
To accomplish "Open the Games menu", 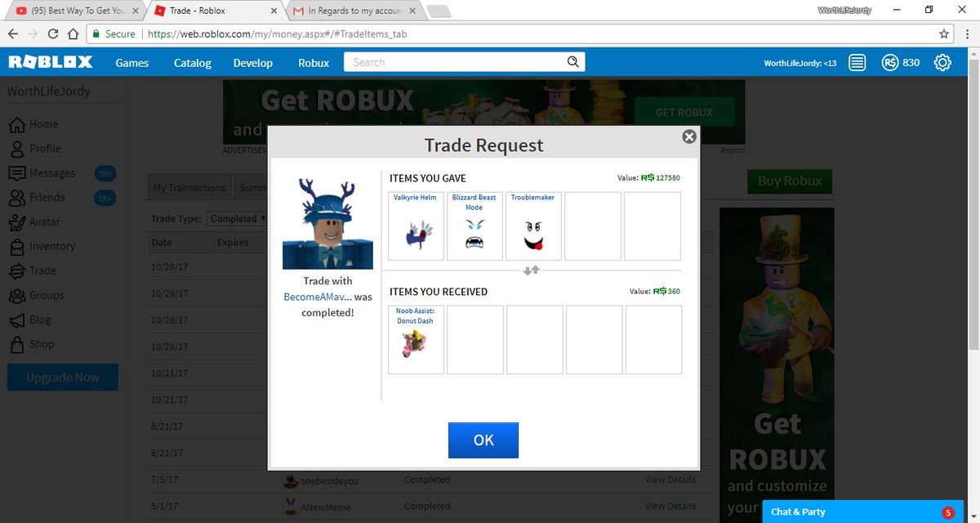I will coord(132,63).
